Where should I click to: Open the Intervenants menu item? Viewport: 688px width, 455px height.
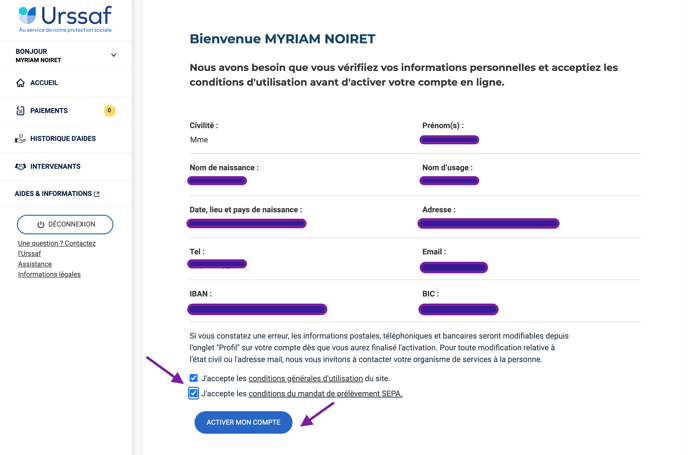tap(66, 167)
